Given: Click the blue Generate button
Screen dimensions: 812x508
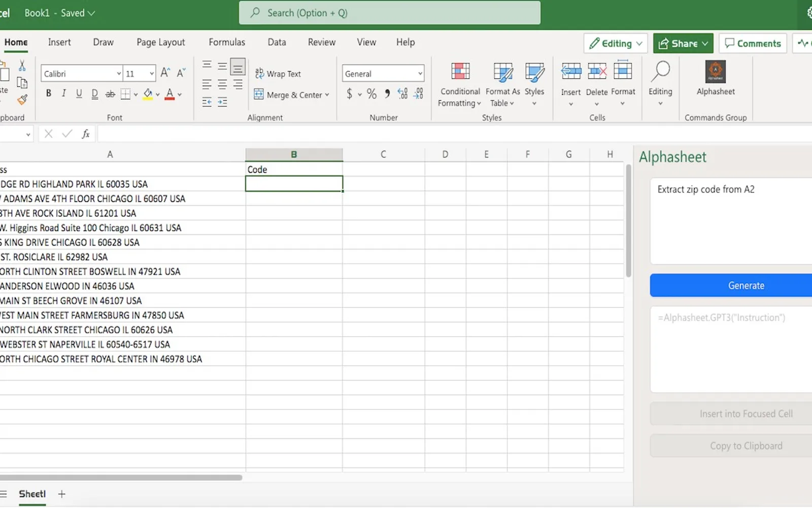Looking at the screenshot, I should click(731, 285).
